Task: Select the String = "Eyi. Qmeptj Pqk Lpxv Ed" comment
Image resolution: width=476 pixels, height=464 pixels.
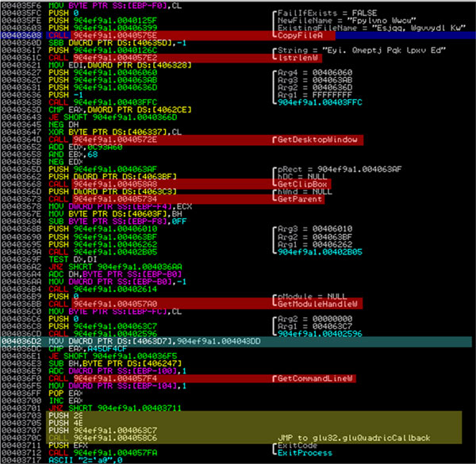Action: (x=362, y=51)
